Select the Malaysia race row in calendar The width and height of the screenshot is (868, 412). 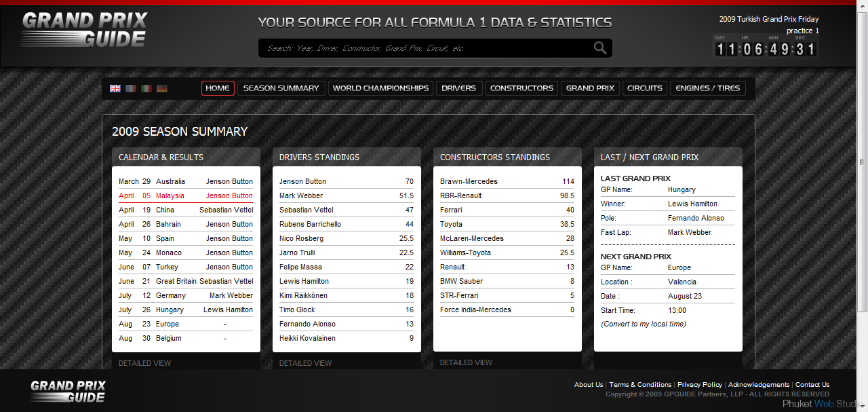(x=185, y=195)
